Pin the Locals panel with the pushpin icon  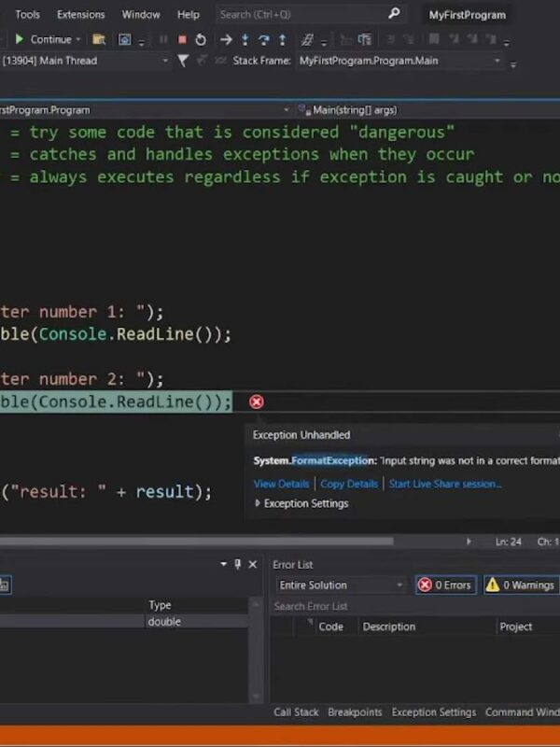coord(238,564)
